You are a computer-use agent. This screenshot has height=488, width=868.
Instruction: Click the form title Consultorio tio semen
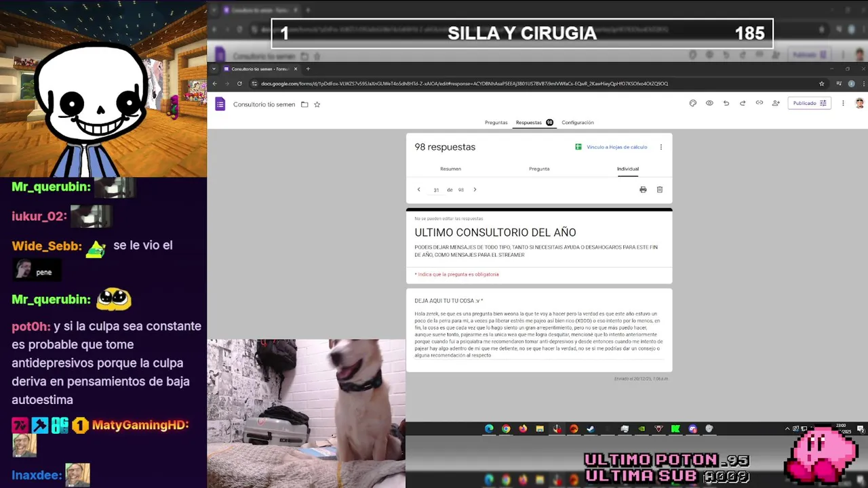point(264,104)
